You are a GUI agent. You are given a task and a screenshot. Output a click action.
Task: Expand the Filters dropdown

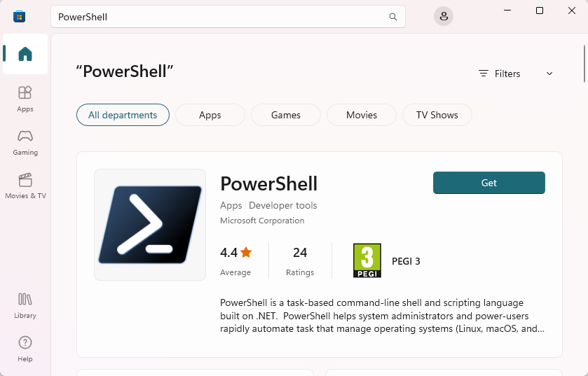click(516, 74)
